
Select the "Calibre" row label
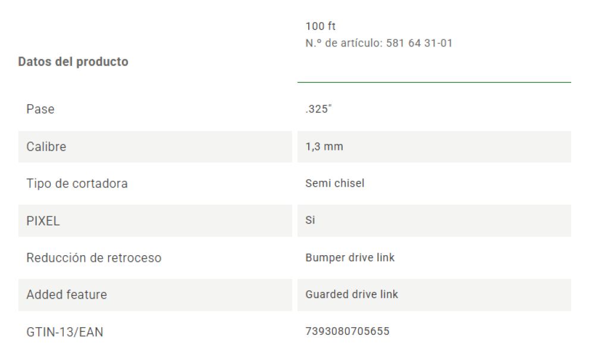coord(46,147)
